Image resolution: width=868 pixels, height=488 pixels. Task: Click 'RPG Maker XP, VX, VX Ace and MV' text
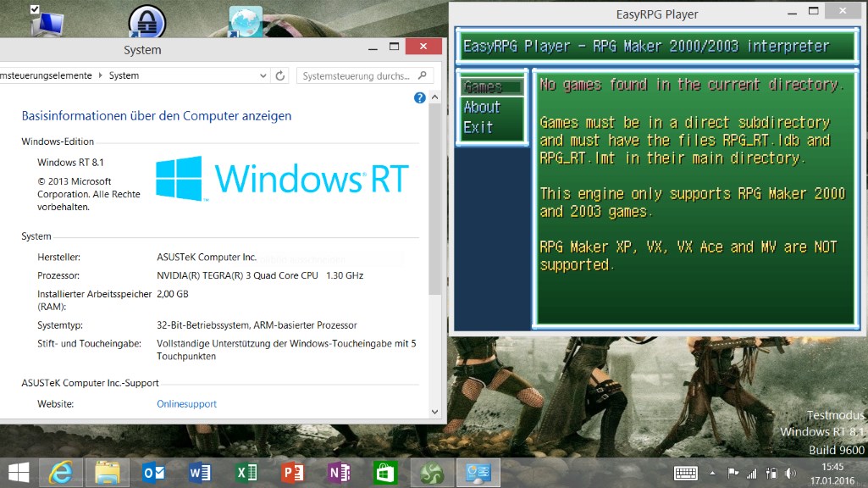point(658,247)
